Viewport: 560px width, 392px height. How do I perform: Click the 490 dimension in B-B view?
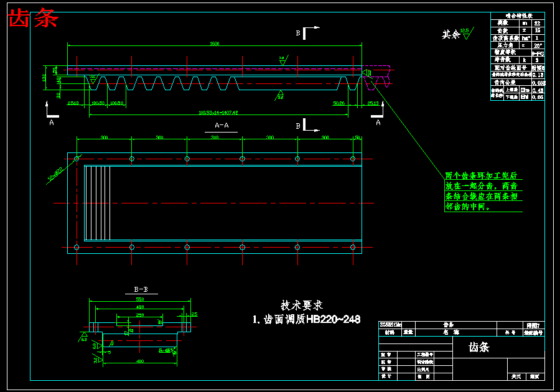pyautogui.click(x=139, y=307)
